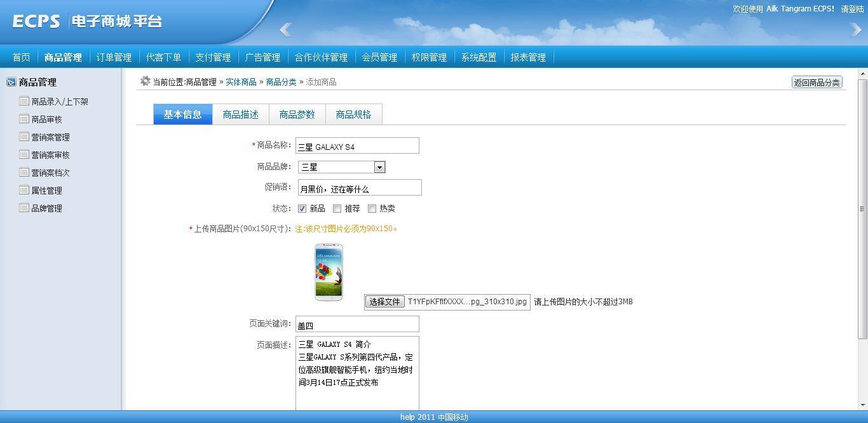Switch to the 商品描述 tab
Viewport: 868px width, 423px height.
[x=240, y=114]
